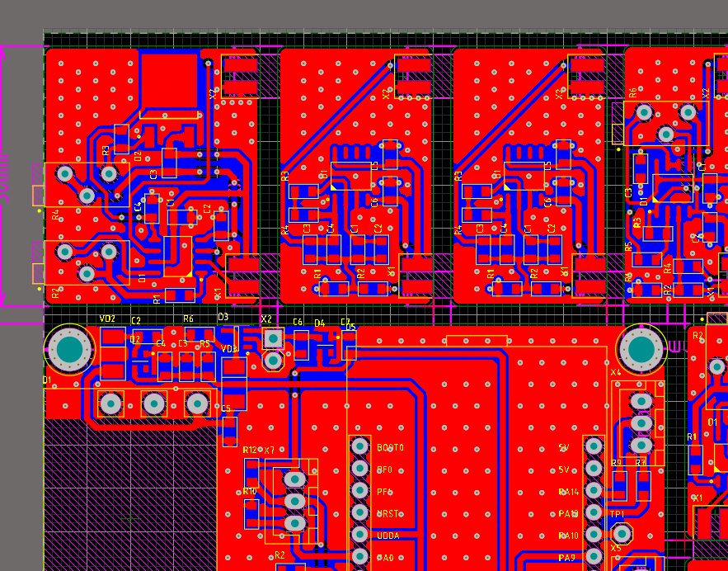
Task: Select the R12 resistor footprint
Action: pos(251,473)
